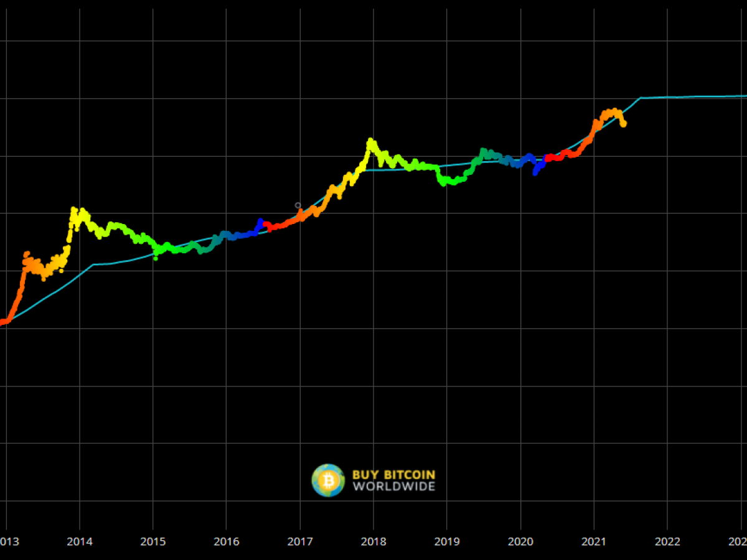This screenshot has width=747, height=560.
Task: Select the blue spike in mid-2016
Action: click(260, 222)
